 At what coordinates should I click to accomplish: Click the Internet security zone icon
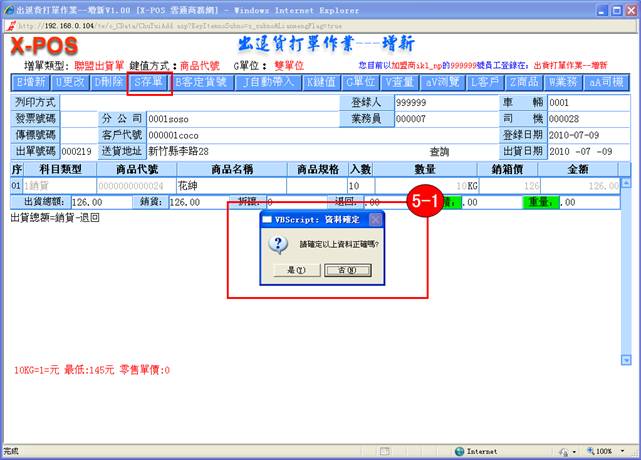pyautogui.click(x=459, y=451)
